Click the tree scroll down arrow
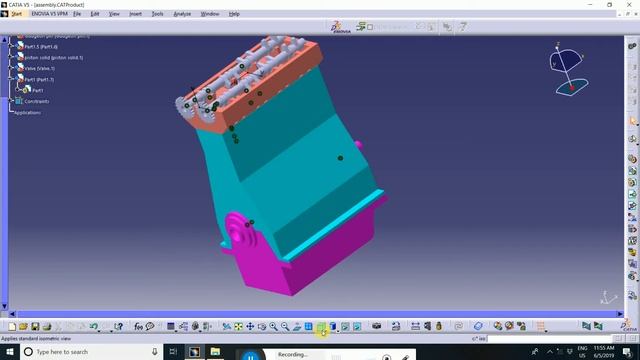The height and width of the screenshot is (360, 640). coord(4,306)
